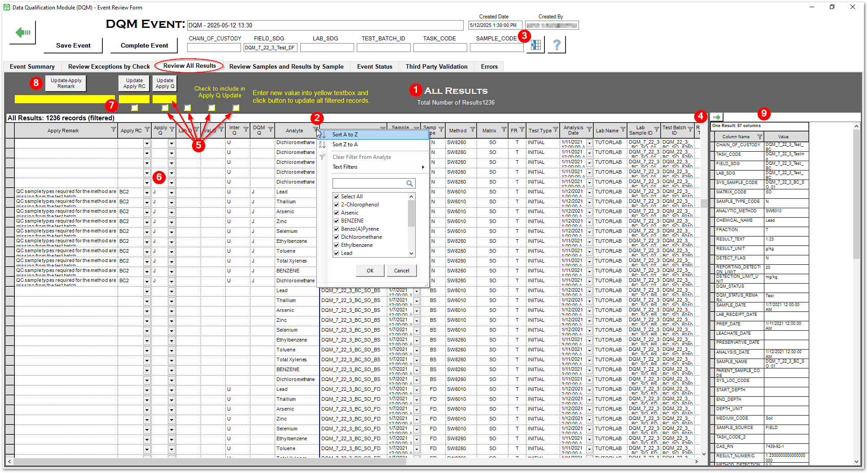Toggle the Select All checkbox in the filter

pos(337,196)
